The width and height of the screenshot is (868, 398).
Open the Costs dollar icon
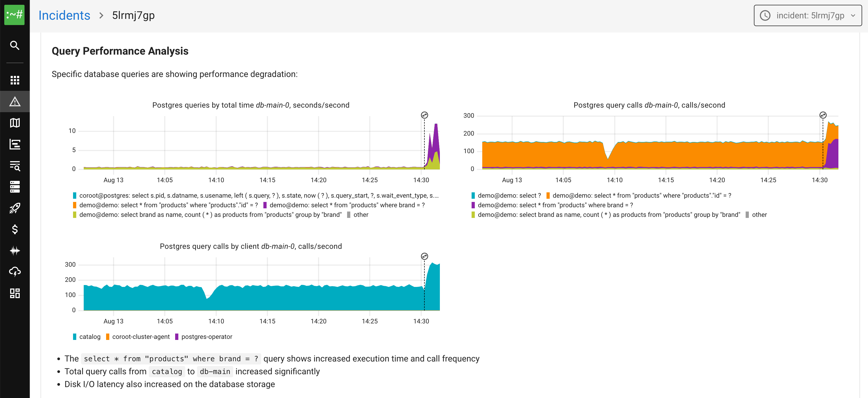14,230
